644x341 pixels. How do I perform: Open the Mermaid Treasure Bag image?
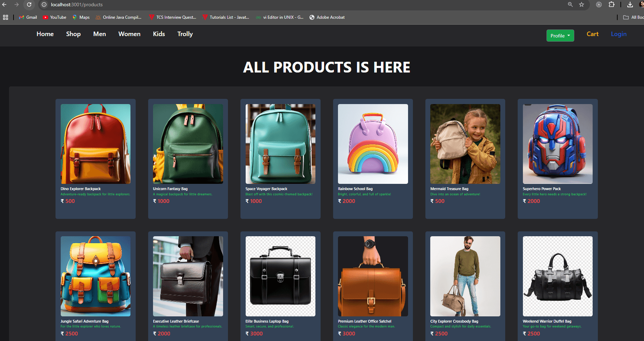(x=465, y=144)
